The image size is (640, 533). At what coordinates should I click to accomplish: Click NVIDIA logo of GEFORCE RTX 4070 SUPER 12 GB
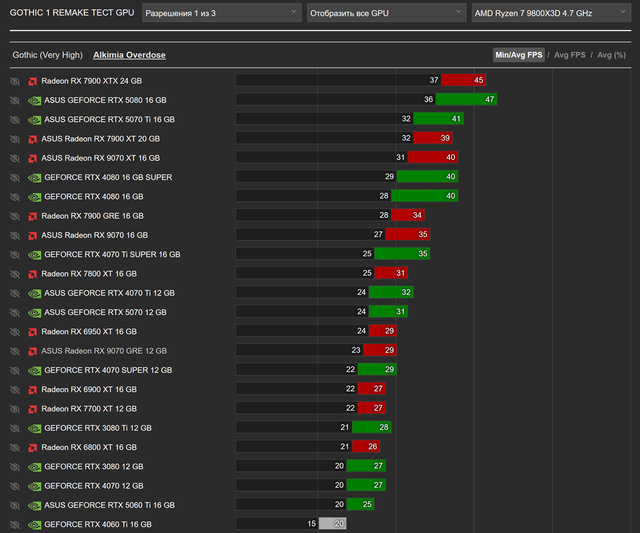tap(34, 371)
